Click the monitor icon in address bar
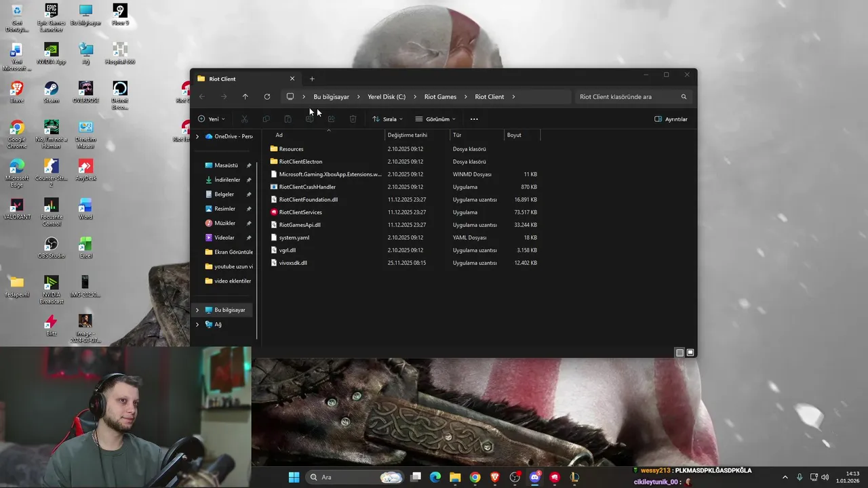This screenshot has height=488, width=868. click(x=290, y=96)
